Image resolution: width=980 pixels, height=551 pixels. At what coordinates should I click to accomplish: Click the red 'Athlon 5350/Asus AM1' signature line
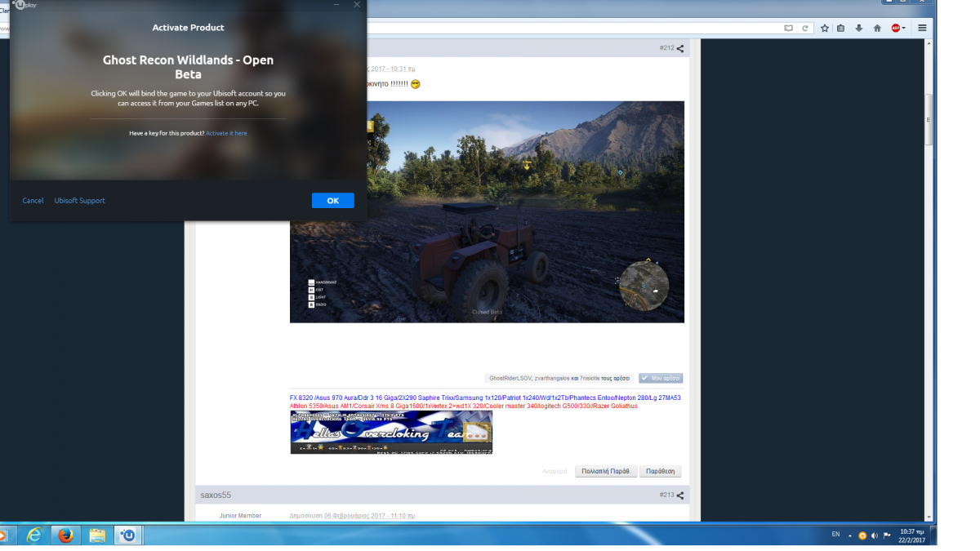pyautogui.click(x=464, y=406)
